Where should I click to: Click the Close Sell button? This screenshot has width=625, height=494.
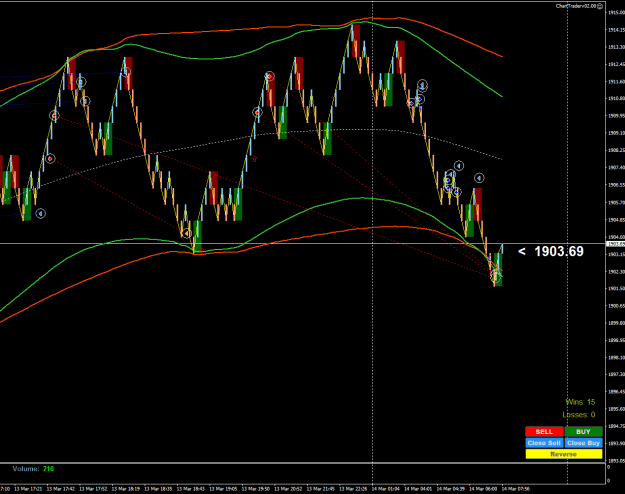(544, 443)
